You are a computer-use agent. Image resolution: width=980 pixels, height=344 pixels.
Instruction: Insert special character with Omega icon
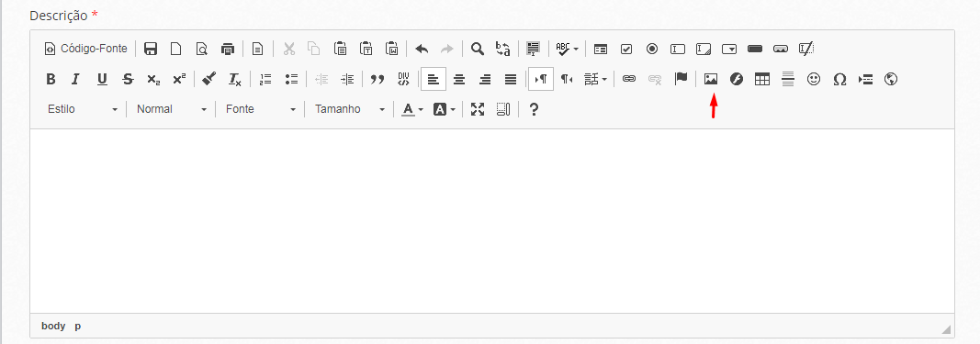coord(839,79)
